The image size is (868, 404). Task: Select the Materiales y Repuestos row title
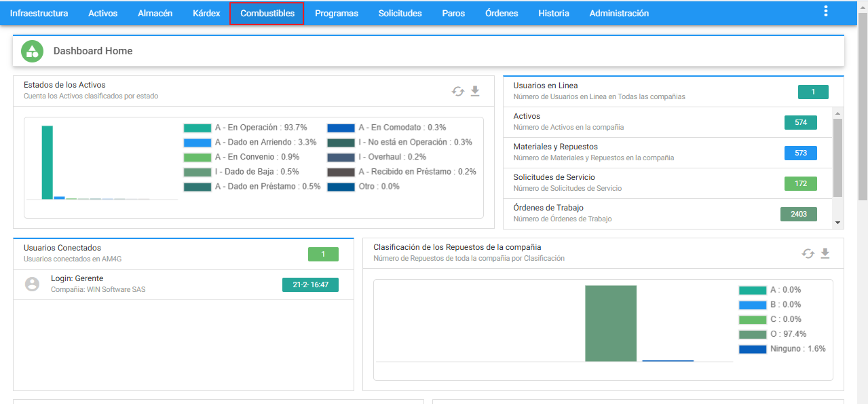556,147
